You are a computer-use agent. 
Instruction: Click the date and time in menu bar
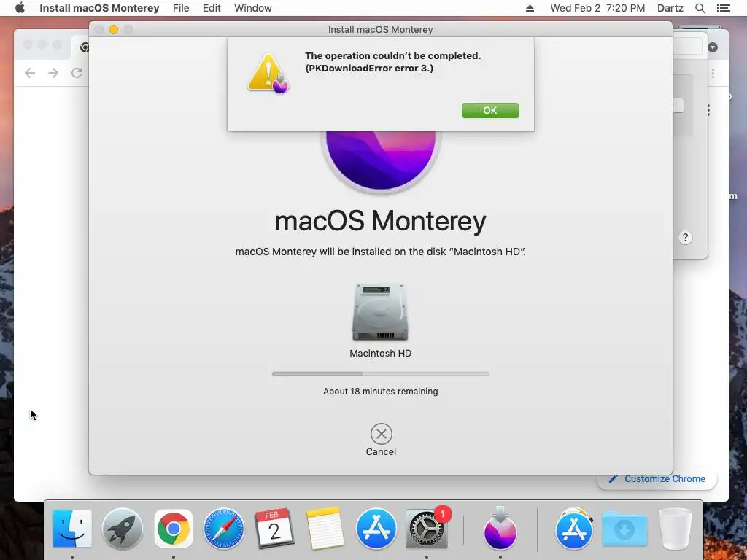tap(597, 8)
